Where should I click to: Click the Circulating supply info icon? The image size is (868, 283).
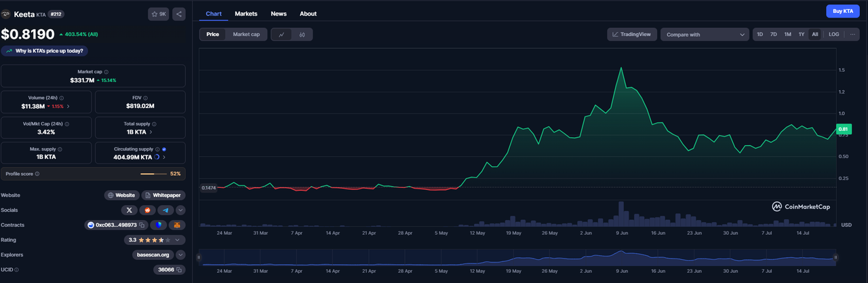click(157, 149)
